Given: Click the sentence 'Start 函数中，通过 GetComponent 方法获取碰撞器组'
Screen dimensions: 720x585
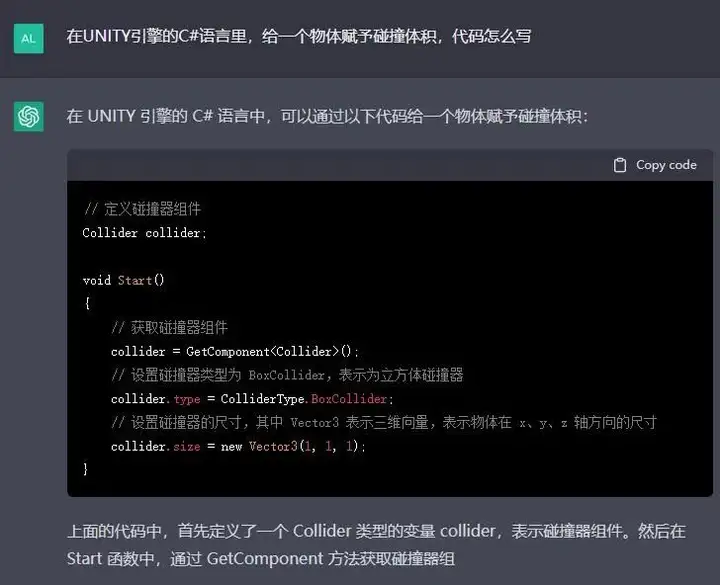Looking at the screenshot, I should 261,559.
